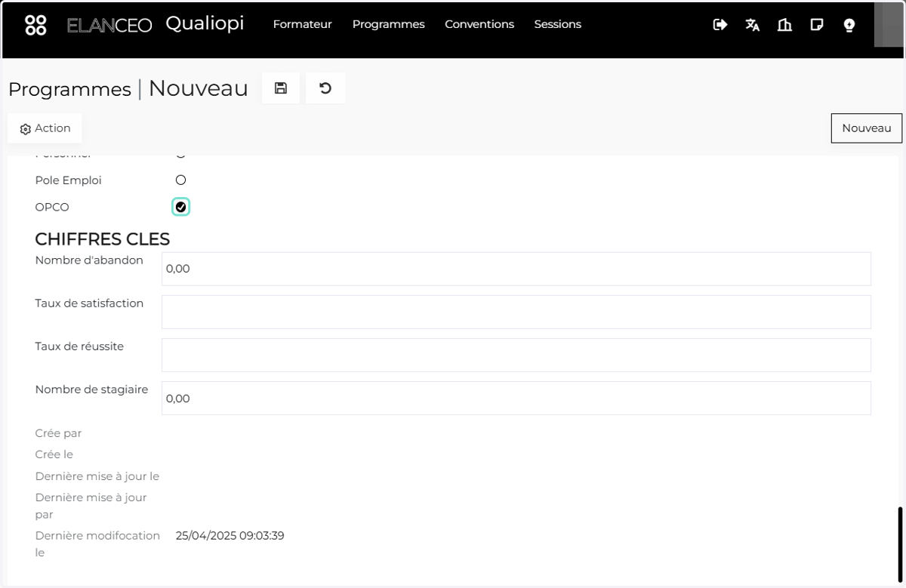Toggle the OPCO radio button

[x=180, y=207]
